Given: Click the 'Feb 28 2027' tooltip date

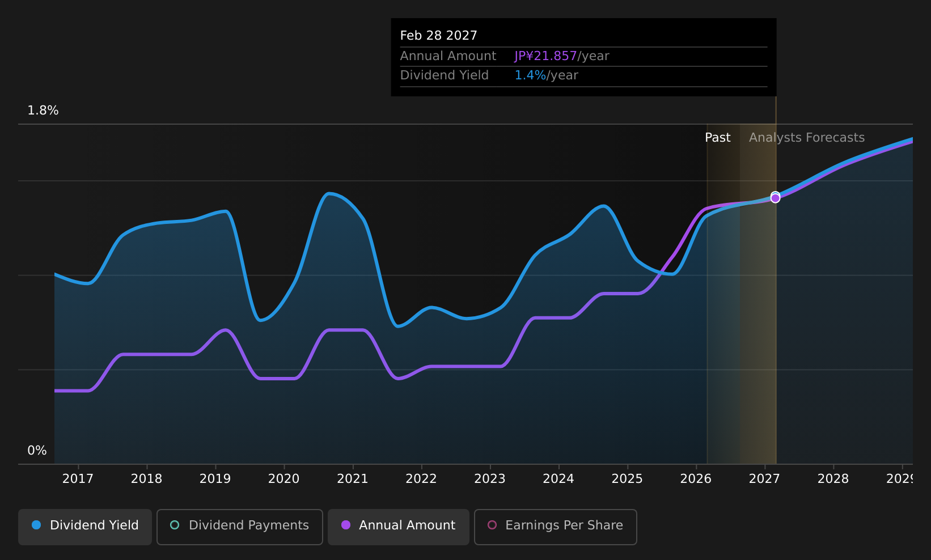Looking at the screenshot, I should coord(439,36).
